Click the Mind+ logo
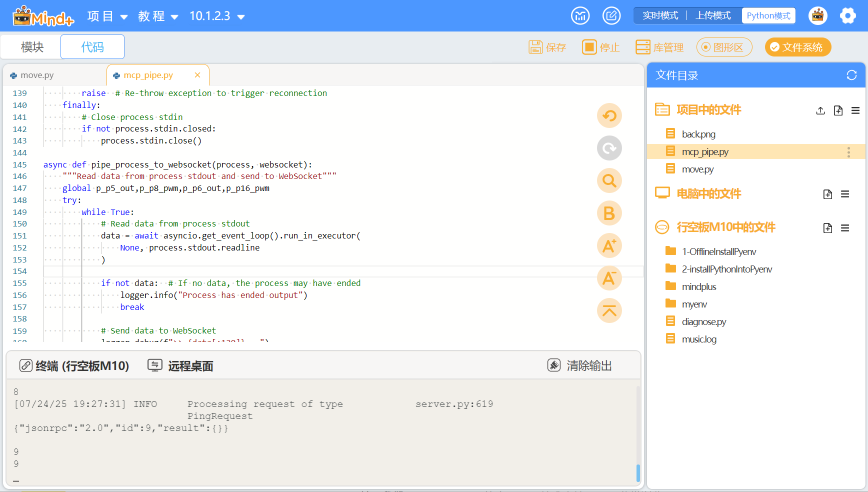This screenshot has height=492, width=868. tap(43, 16)
